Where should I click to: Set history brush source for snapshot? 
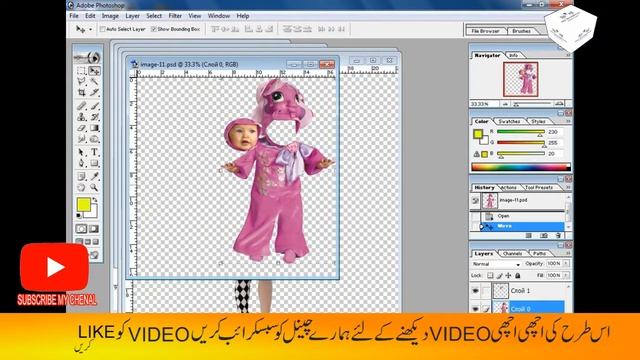click(x=476, y=200)
